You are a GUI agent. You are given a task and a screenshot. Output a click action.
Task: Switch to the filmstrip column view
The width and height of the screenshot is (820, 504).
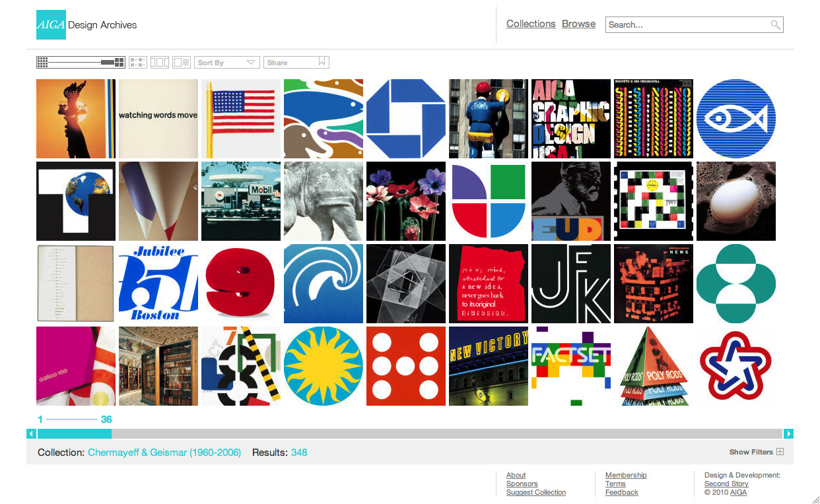160,62
